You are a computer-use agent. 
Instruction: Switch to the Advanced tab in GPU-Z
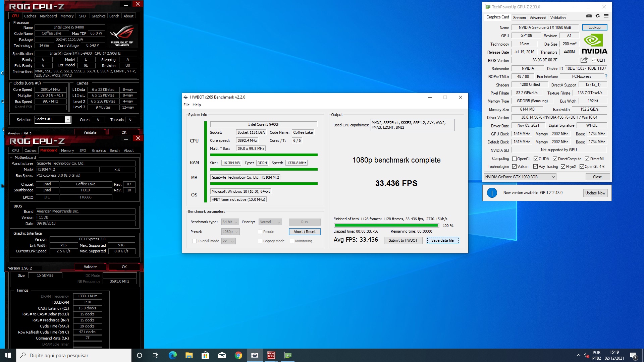(x=538, y=18)
